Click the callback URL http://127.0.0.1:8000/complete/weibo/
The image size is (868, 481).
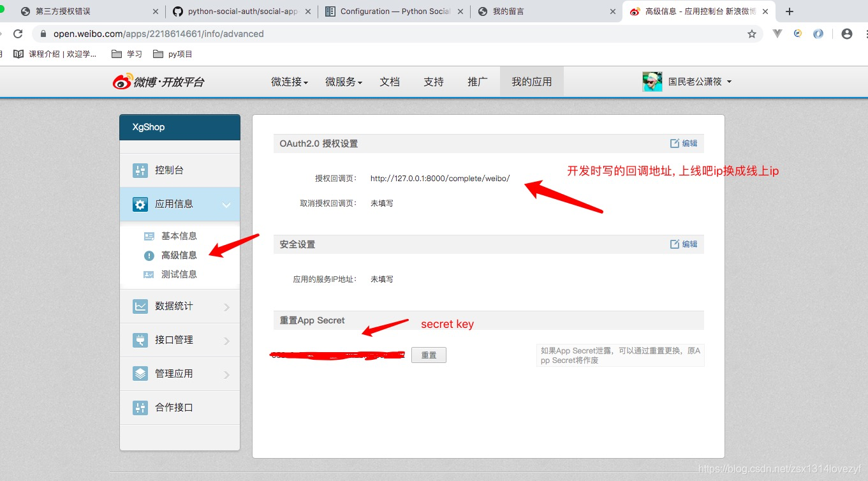pyautogui.click(x=440, y=179)
